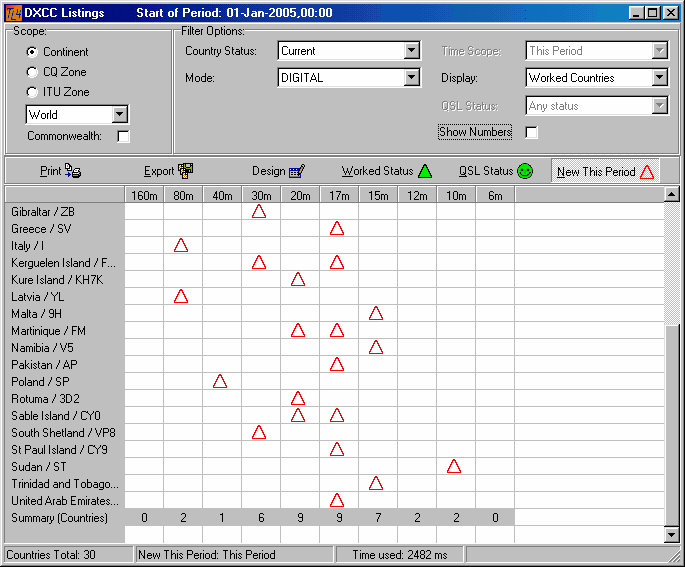Click Martinique 20m red triangle

click(298, 330)
